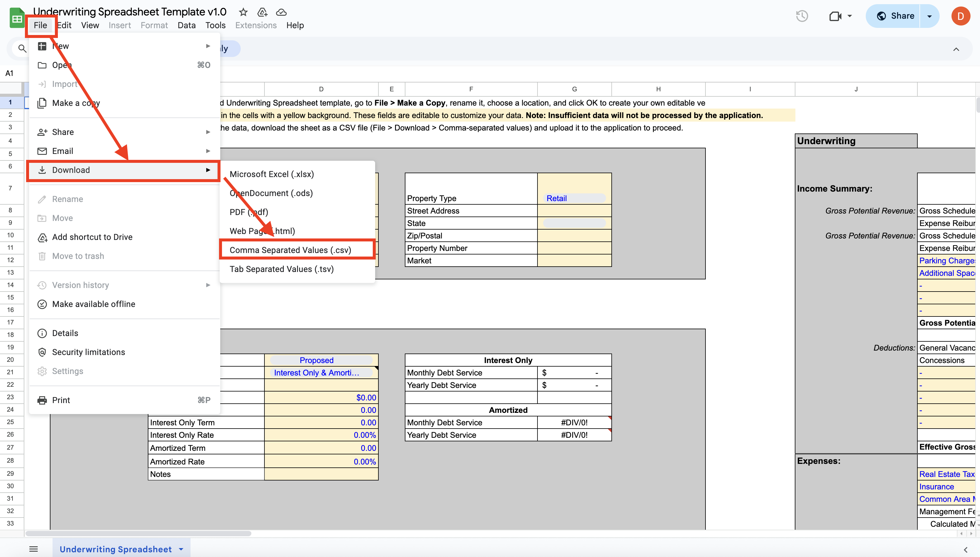Click the horizontal scrollbar at bottom
980x557 pixels.
coord(138,533)
